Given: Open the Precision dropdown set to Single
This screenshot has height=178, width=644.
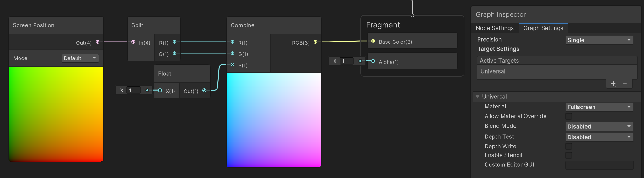Looking at the screenshot, I should (x=599, y=40).
